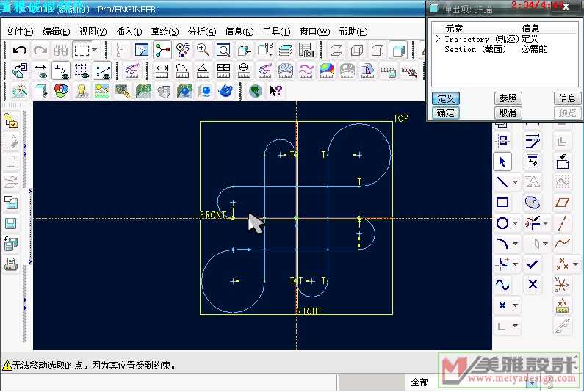Toggle sketch grid display
This screenshot has width=584, height=392.
click(82, 70)
